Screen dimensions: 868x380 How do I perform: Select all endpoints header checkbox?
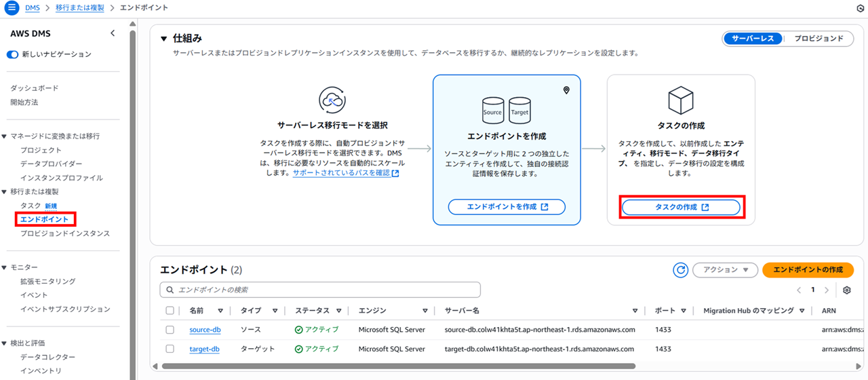(x=170, y=311)
